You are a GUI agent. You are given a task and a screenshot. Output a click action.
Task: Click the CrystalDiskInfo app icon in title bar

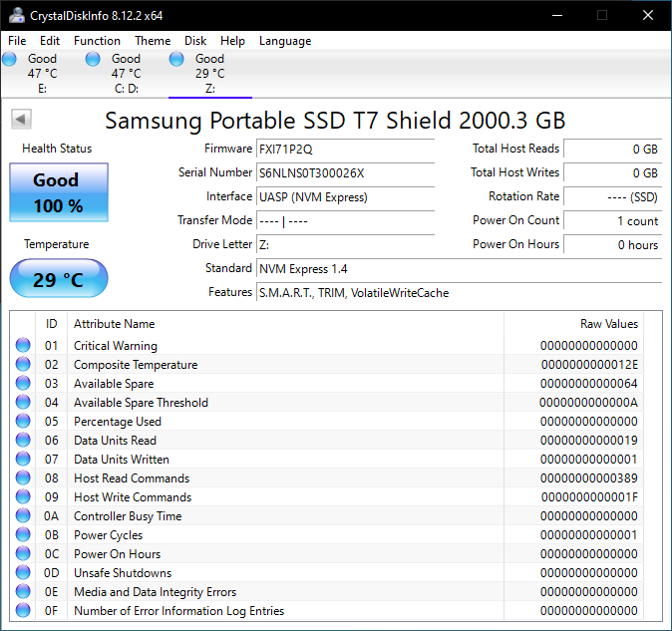17,15
